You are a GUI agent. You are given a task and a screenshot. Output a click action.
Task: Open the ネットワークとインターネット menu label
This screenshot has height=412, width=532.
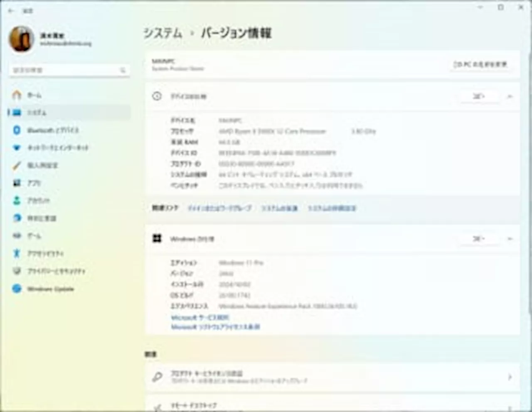(x=58, y=148)
